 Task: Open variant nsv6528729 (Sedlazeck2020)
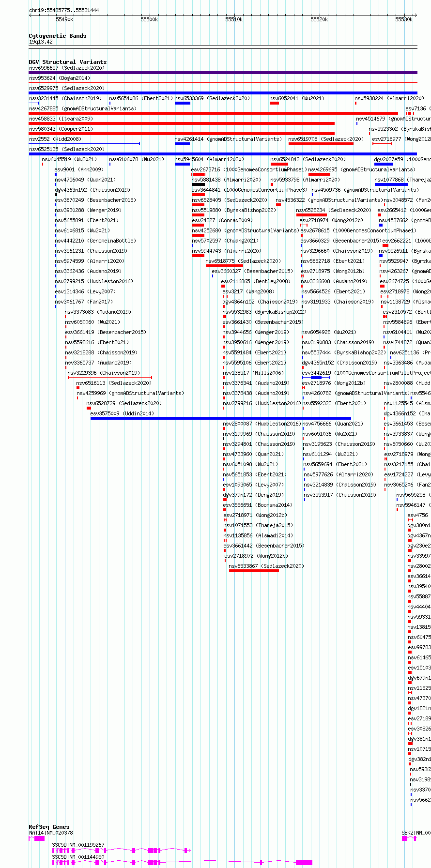coord(124,403)
